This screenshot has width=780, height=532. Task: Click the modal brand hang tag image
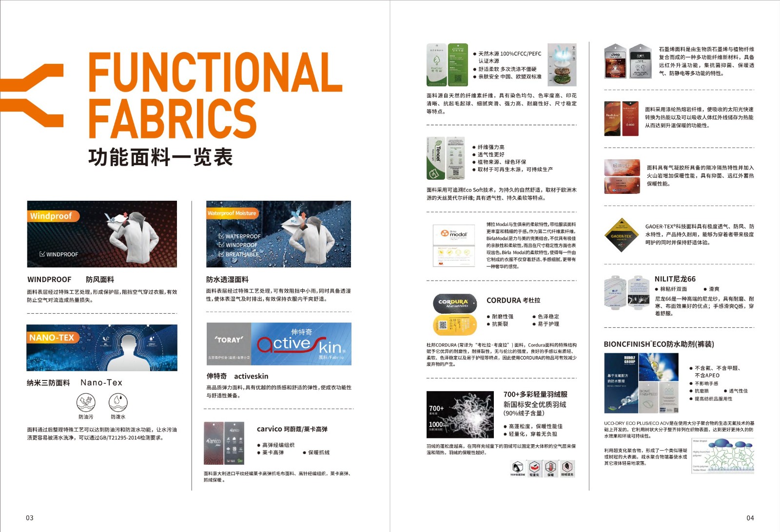tap(454, 246)
